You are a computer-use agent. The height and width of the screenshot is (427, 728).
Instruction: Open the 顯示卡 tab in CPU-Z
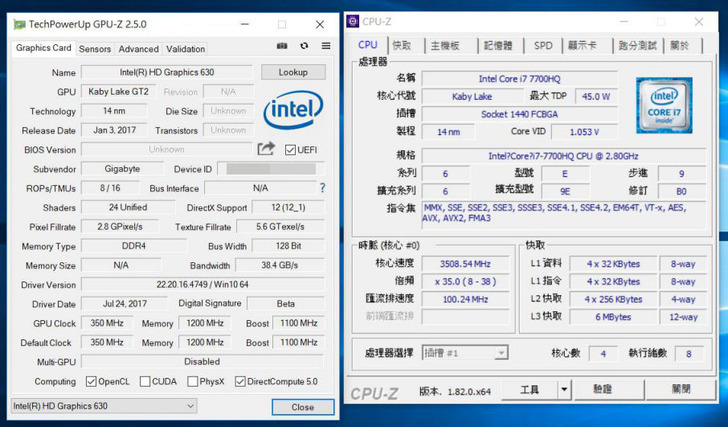click(582, 45)
